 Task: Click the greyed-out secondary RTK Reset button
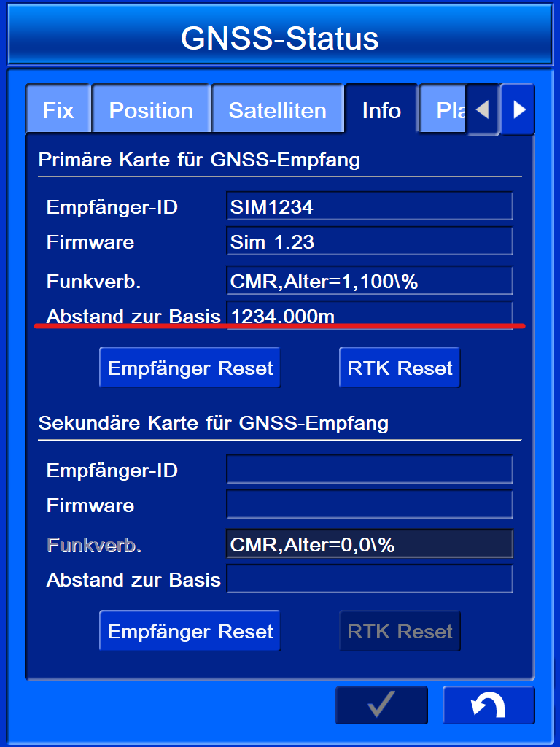tap(400, 631)
